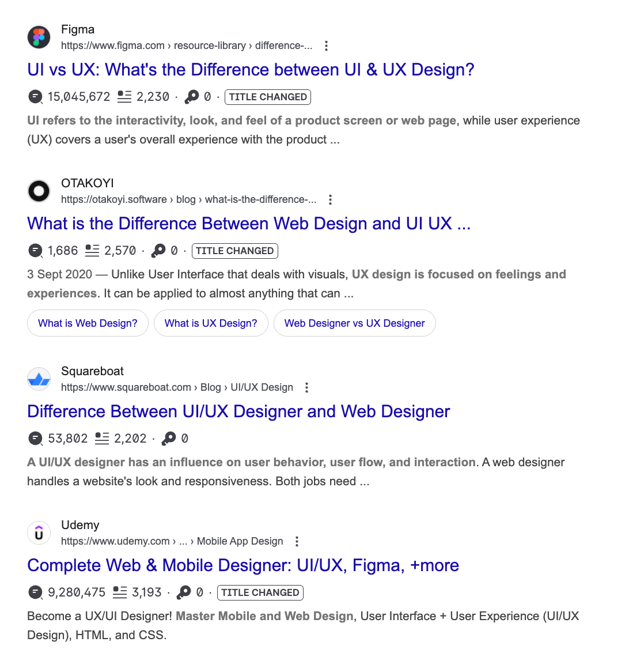The image size is (644, 672).
Task: Click the Squareboat boat favicon
Action: tap(39, 379)
